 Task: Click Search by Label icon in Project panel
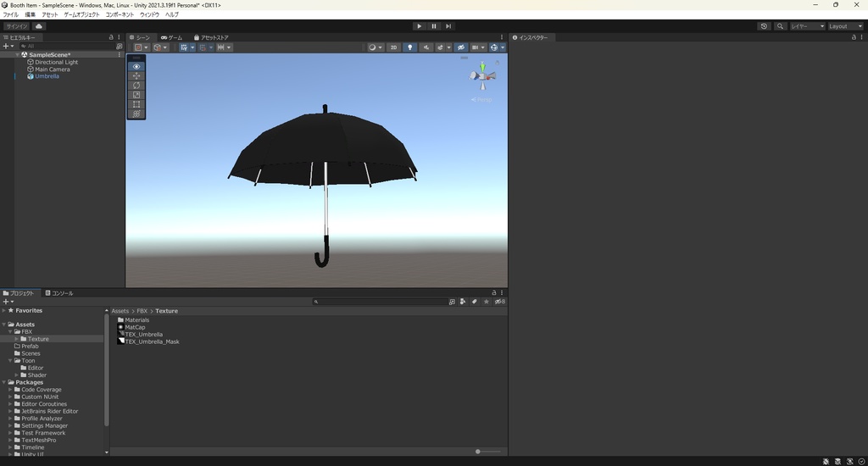(475, 302)
